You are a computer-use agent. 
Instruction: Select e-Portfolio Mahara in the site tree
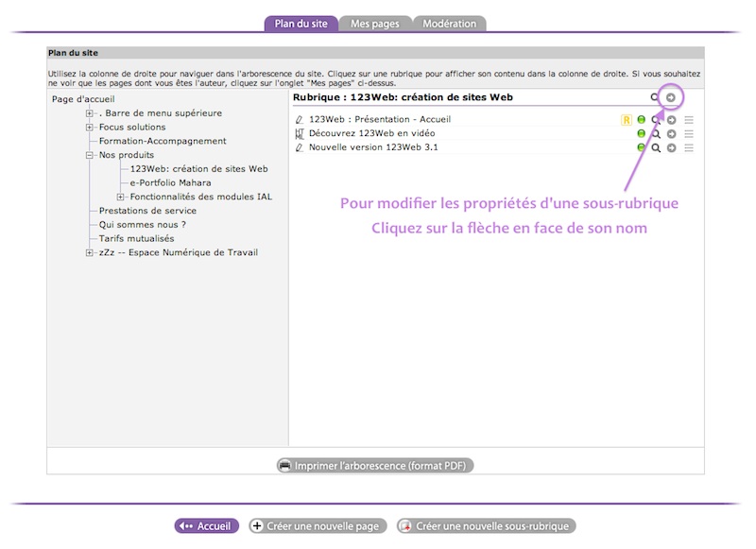coord(170,182)
